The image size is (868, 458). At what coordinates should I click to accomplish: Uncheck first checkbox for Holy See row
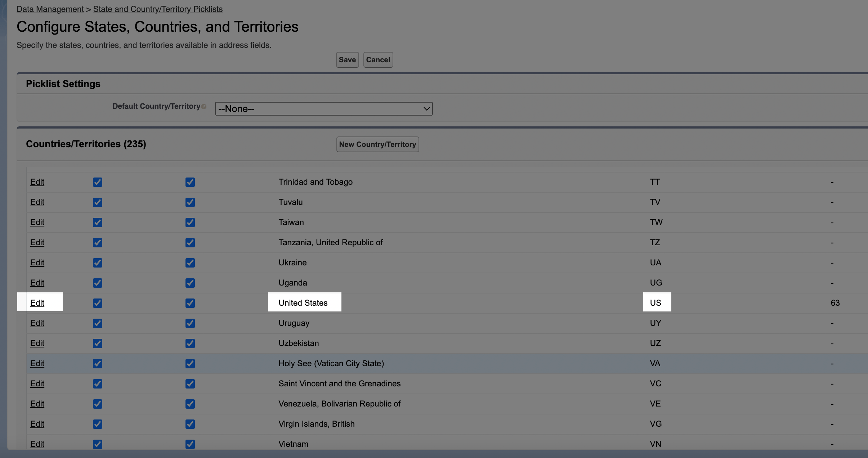(98, 364)
